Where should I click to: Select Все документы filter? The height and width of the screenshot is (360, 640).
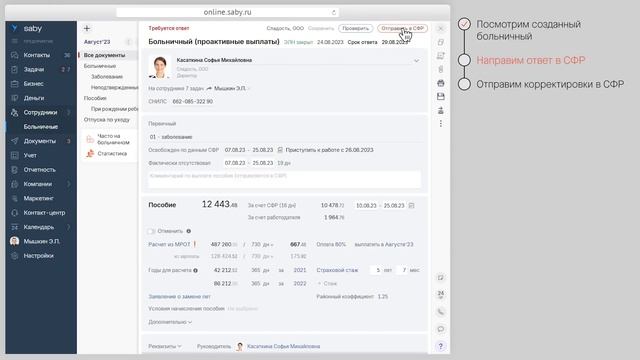tap(104, 55)
